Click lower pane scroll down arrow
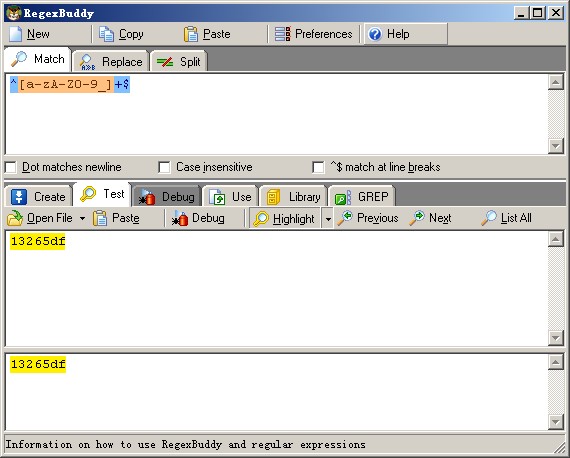The width and height of the screenshot is (570, 458). [555, 422]
